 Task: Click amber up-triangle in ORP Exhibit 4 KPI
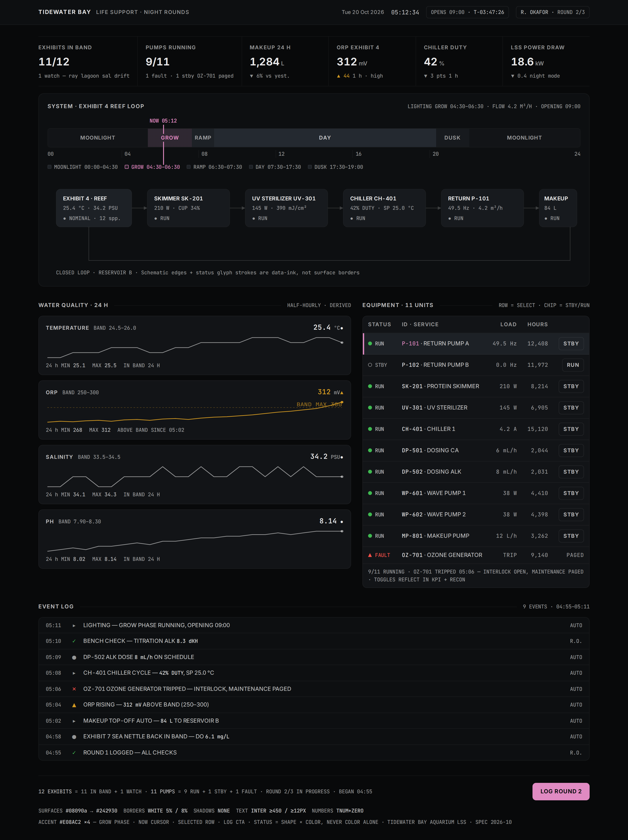tap(338, 76)
